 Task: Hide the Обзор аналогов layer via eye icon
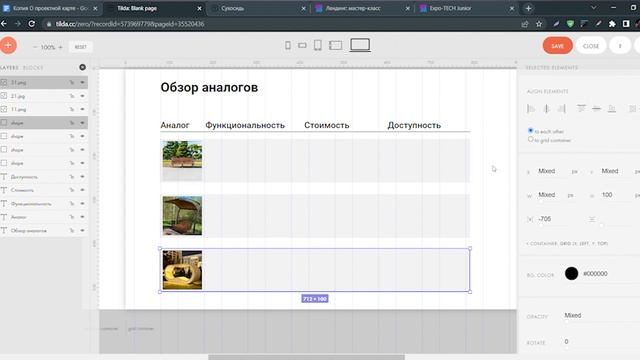click(x=82, y=231)
